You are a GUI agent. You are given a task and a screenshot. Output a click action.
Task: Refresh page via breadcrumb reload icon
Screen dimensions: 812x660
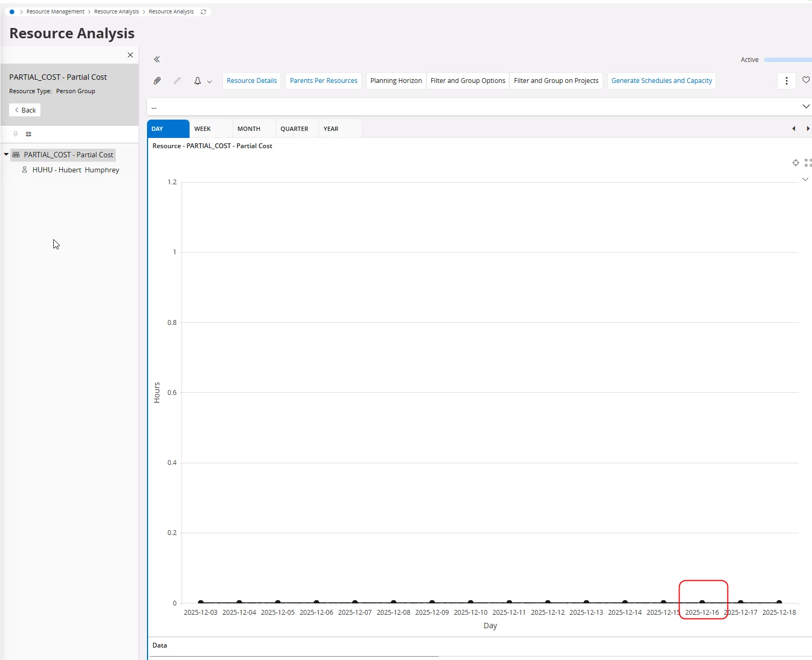tap(204, 12)
